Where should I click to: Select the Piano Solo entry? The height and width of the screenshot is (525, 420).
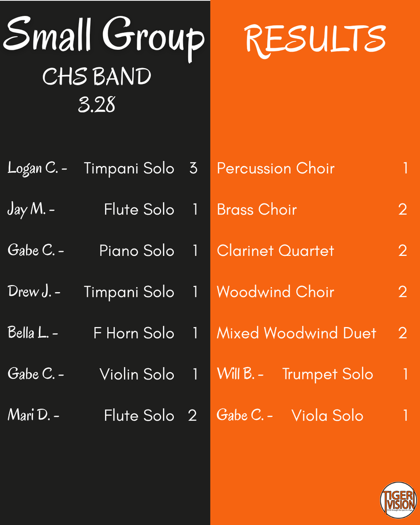click(x=136, y=251)
